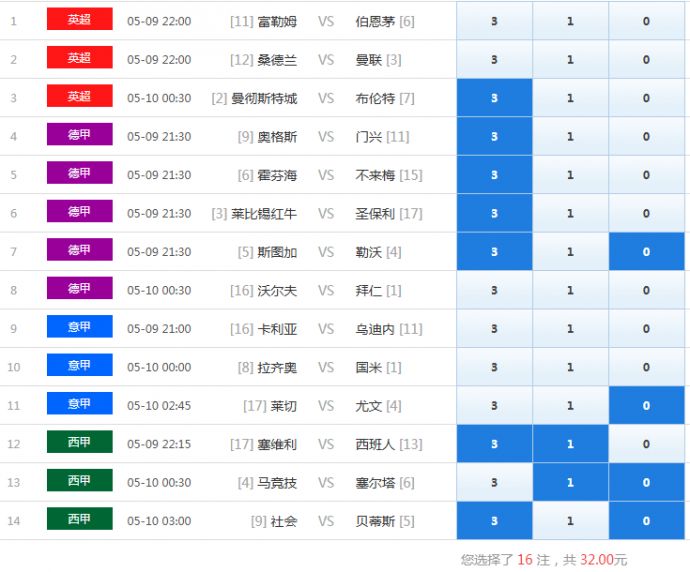Select 3 for 莱切 vs 尤文
The image size is (690, 572).
click(494, 405)
